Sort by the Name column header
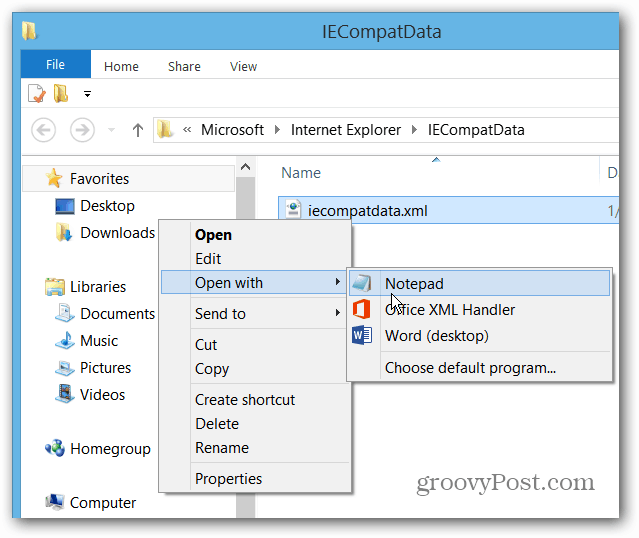The image size is (639, 538). [x=301, y=173]
